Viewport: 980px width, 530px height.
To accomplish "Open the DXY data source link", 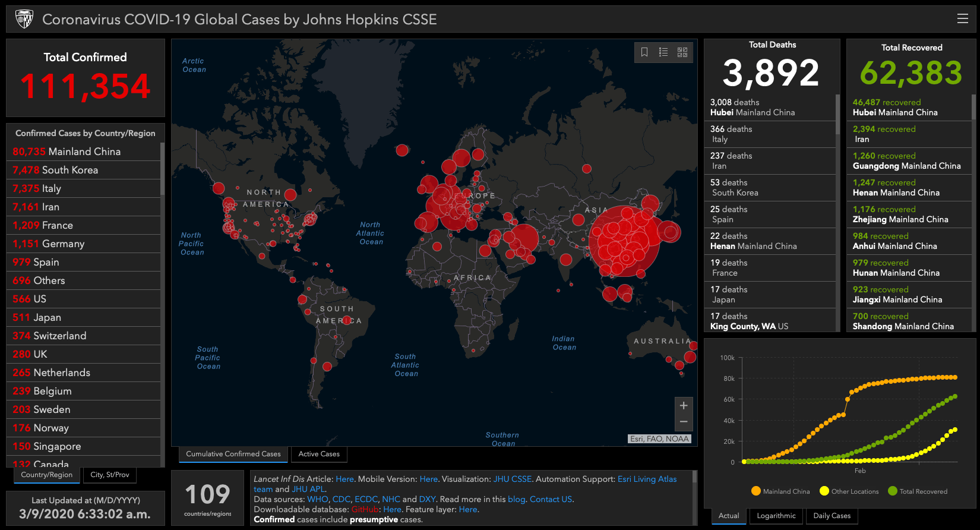I will [427, 499].
